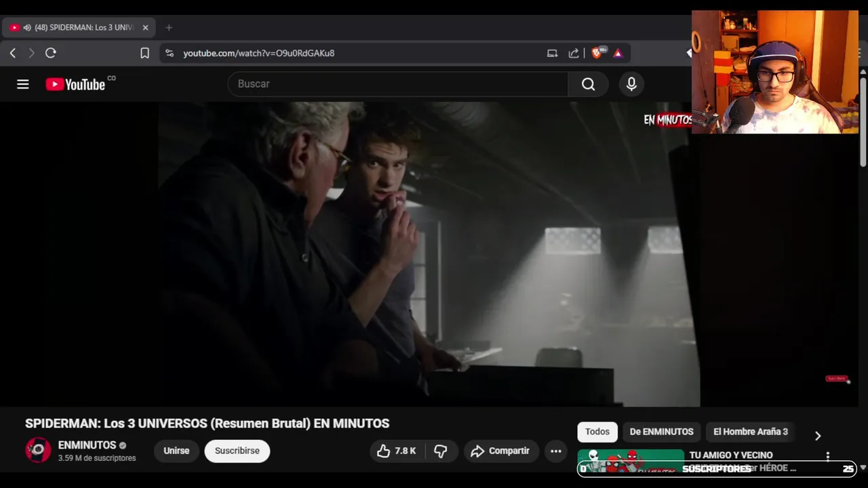Image resolution: width=868 pixels, height=488 pixels.
Task: Click the Compartir share button
Action: [501, 451]
